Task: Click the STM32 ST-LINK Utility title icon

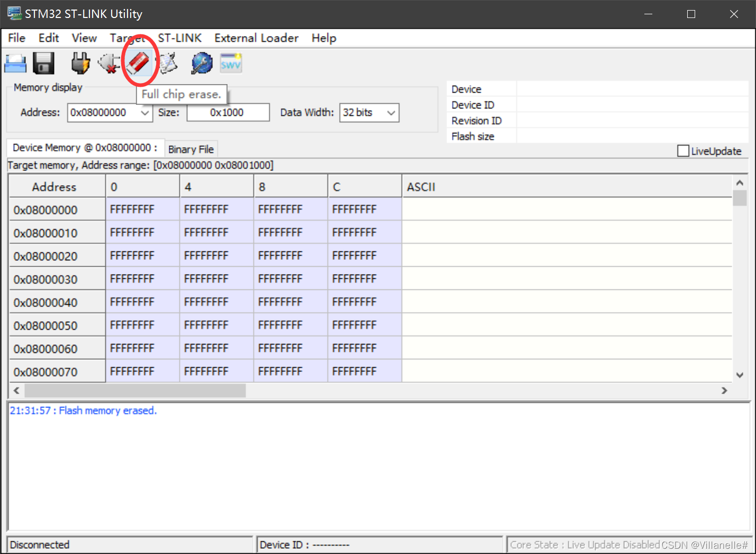Action: tap(14, 14)
